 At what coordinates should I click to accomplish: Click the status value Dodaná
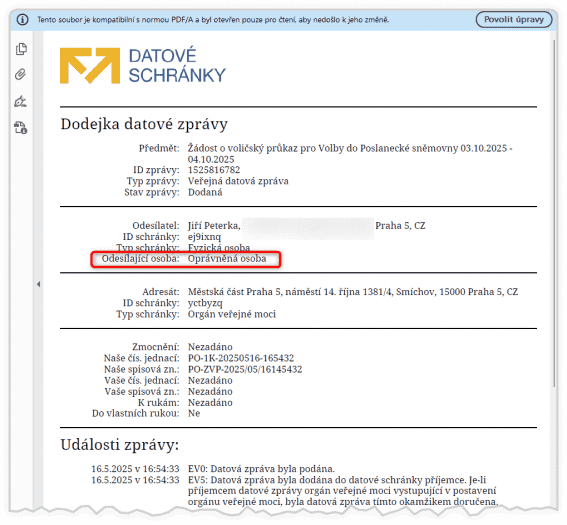tap(205, 192)
